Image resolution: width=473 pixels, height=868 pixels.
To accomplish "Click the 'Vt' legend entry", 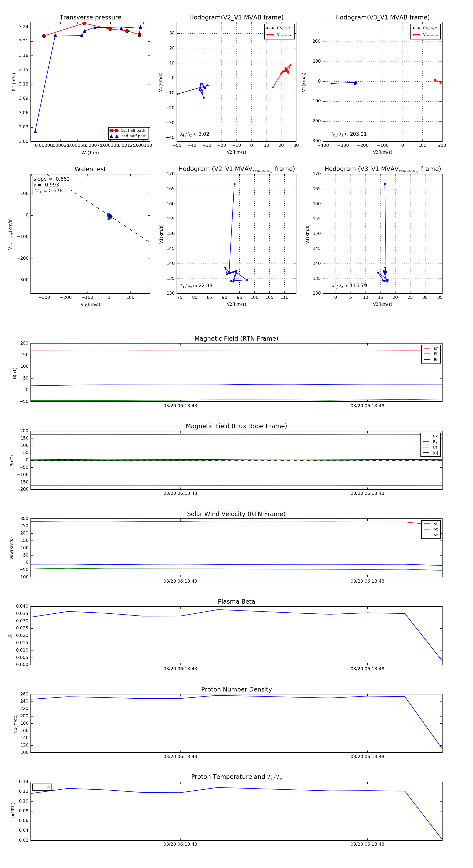I will pos(431,529).
